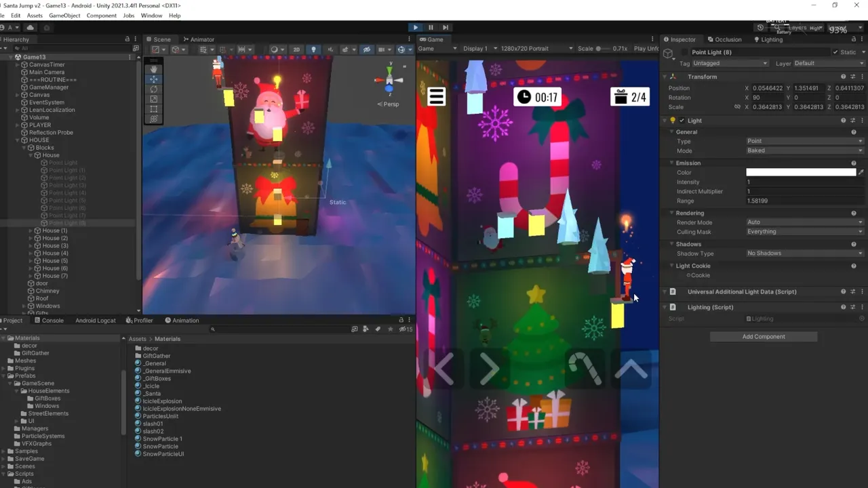Viewport: 868px width, 488px height.
Task: Open Transform component presets
Action: coord(853,77)
